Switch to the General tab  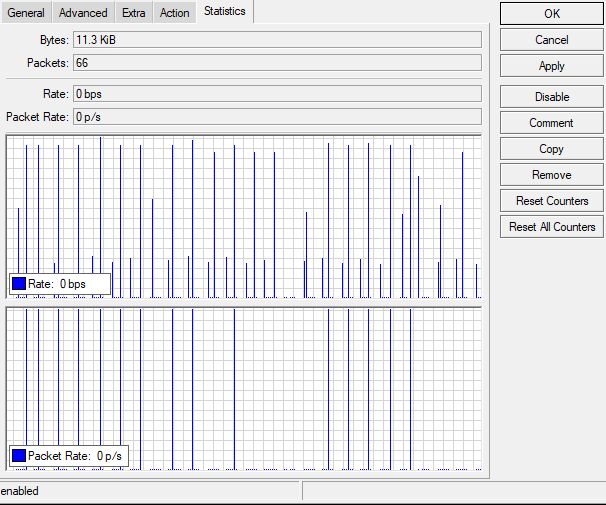point(26,13)
